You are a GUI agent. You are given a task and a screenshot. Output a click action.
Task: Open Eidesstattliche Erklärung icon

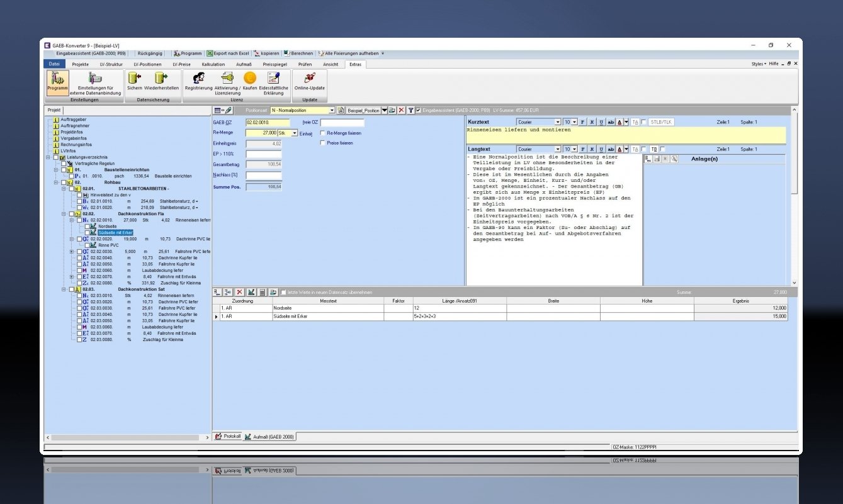click(x=273, y=78)
